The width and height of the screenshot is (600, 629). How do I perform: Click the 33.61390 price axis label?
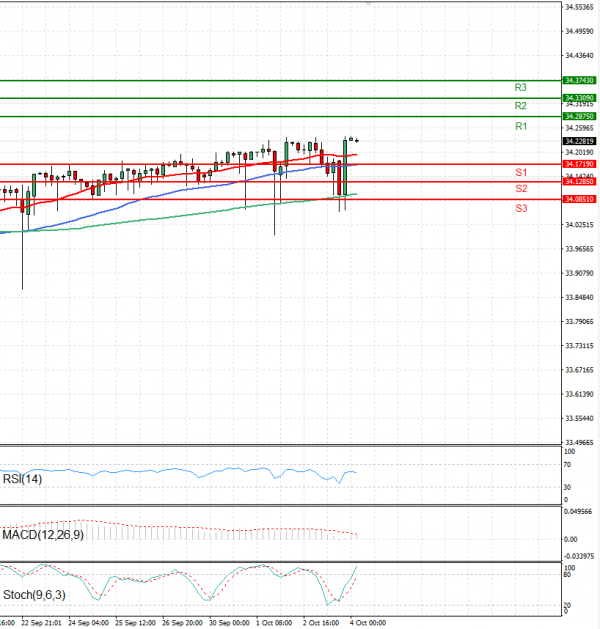580,394
